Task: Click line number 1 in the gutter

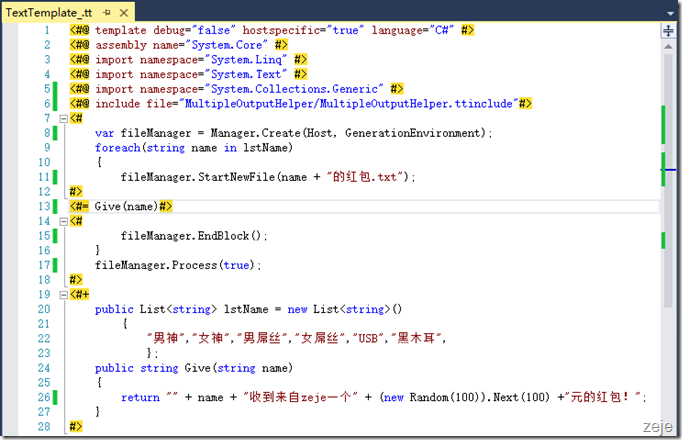Action: 47,30
